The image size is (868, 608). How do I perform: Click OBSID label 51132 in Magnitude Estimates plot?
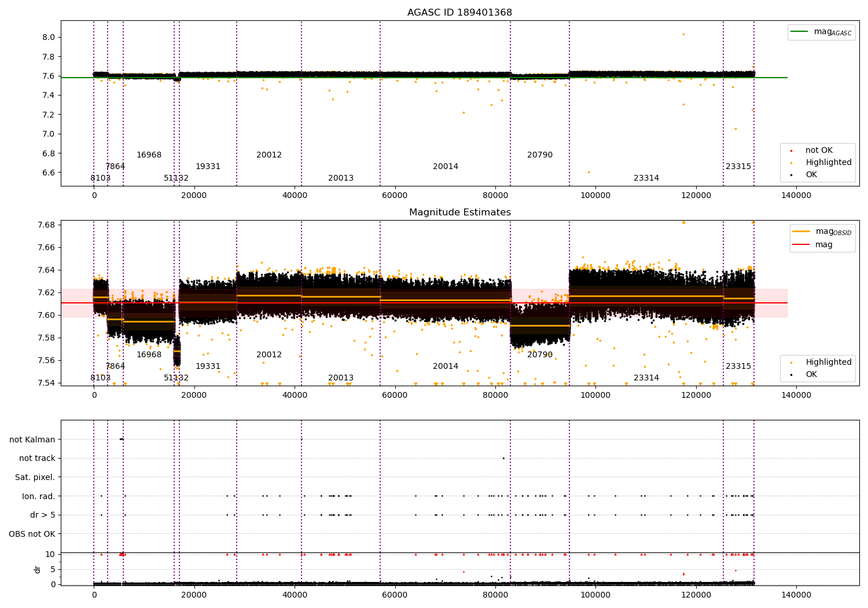176,378
